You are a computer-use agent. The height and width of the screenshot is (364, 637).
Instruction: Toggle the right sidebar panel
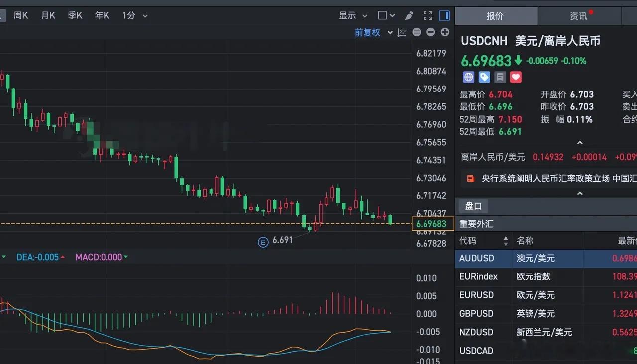pos(444,16)
